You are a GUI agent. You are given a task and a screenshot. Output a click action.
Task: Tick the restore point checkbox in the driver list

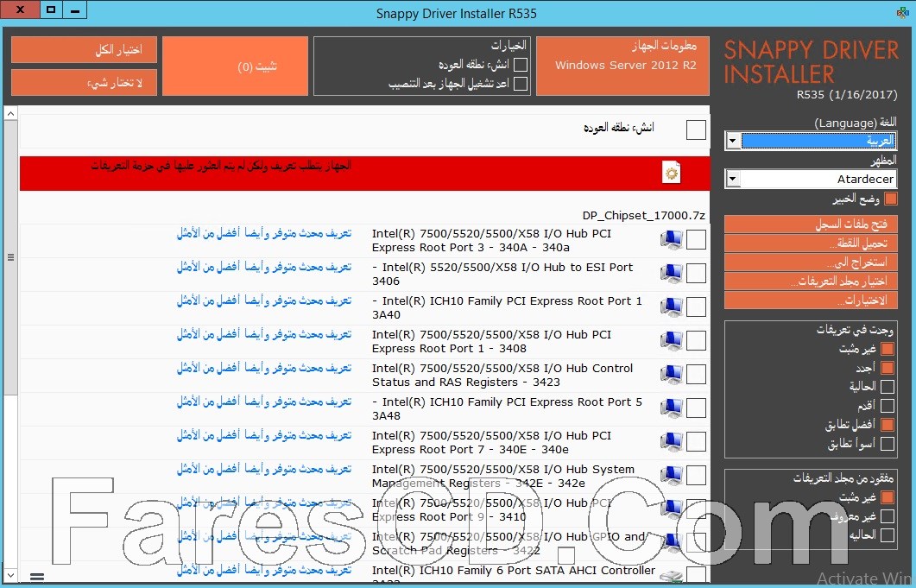(x=696, y=130)
